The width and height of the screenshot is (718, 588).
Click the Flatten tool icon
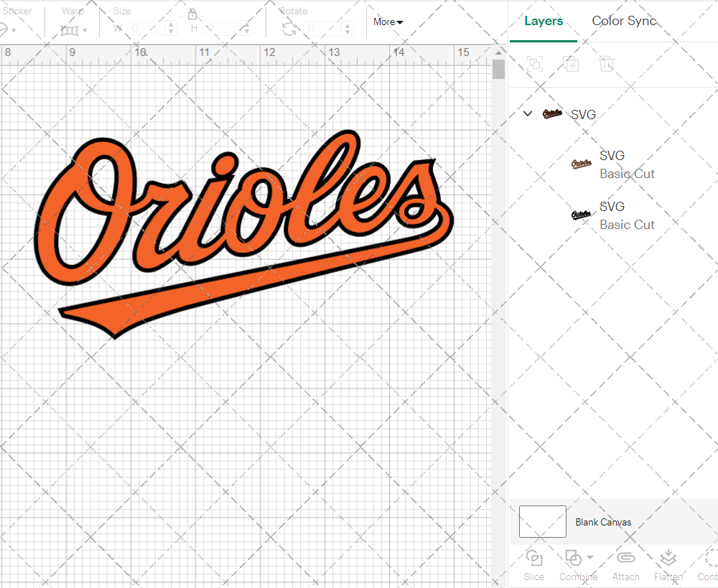[x=668, y=559]
